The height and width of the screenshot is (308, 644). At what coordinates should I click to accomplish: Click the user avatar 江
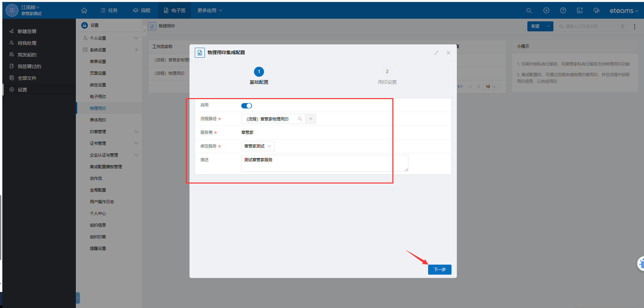(12, 10)
